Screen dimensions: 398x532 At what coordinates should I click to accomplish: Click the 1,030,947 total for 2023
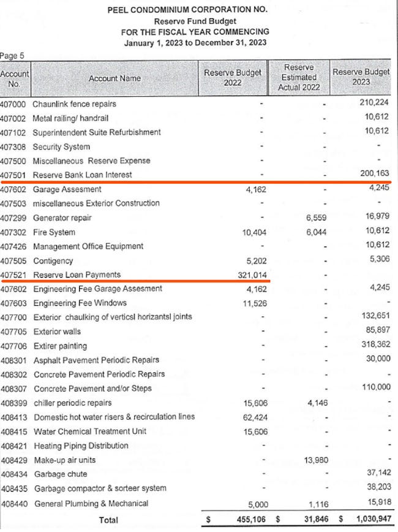[x=374, y=519]
